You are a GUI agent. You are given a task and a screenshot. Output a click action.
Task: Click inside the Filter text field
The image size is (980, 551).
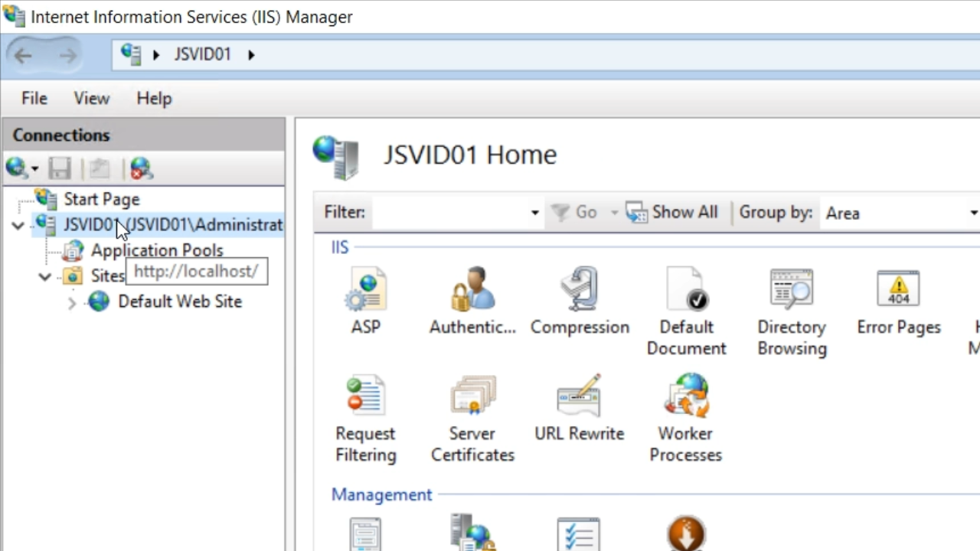pyautogui.click(x=448, y=213)
